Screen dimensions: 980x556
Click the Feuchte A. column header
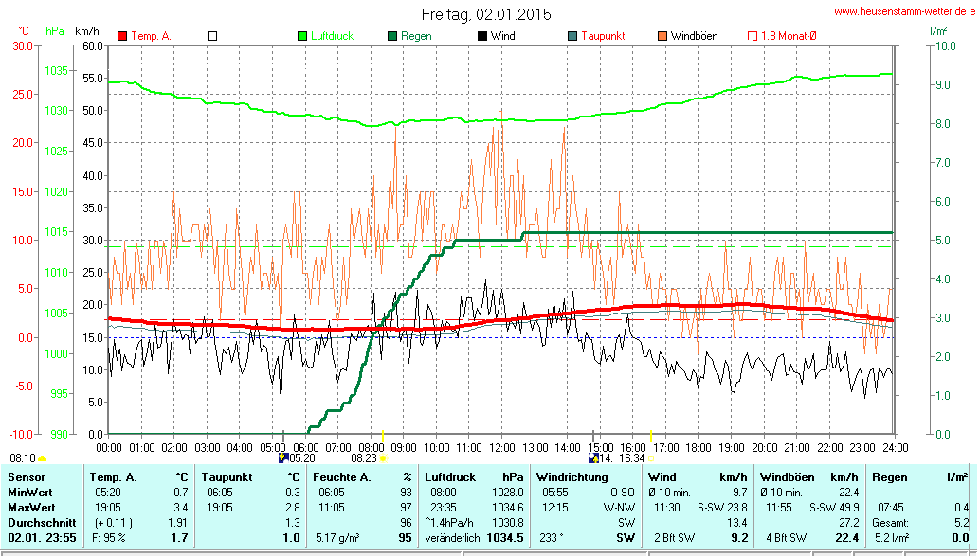coord(342,477)
